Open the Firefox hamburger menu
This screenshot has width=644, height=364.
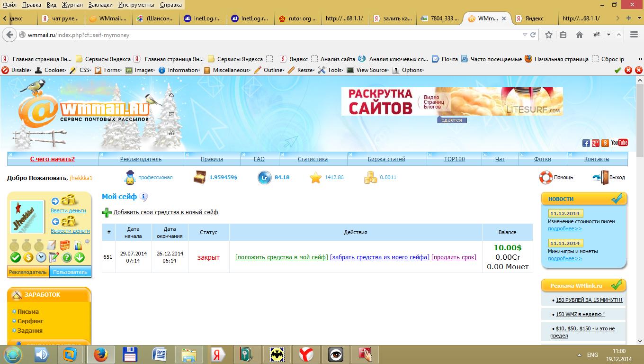click(633, 35)
